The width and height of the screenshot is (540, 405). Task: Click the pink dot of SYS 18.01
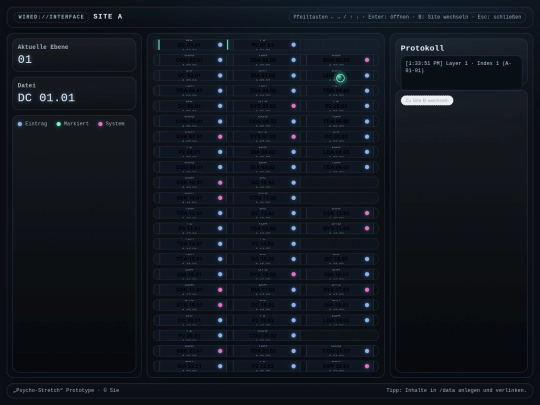(220, 305)
